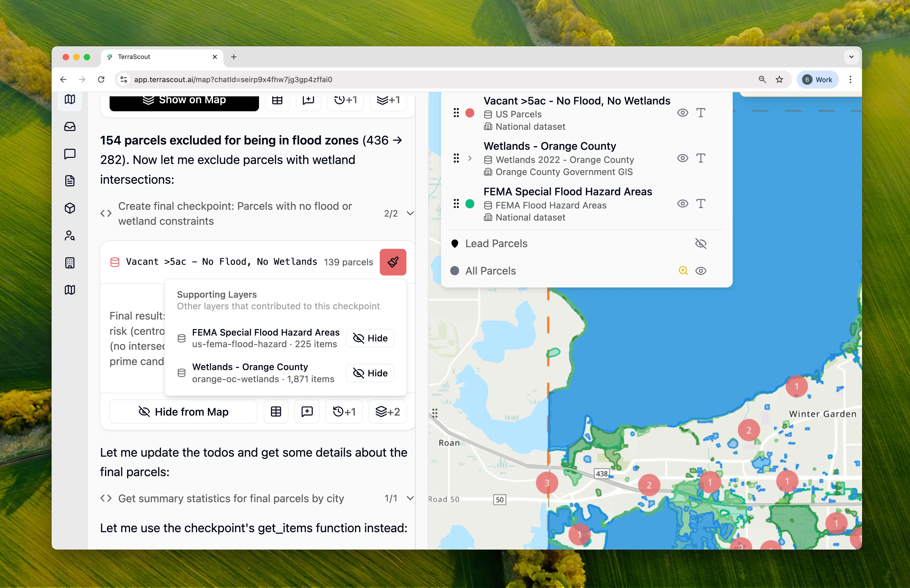
Task: Click green color swatch of FEMA layer
Action: (470, 204)
